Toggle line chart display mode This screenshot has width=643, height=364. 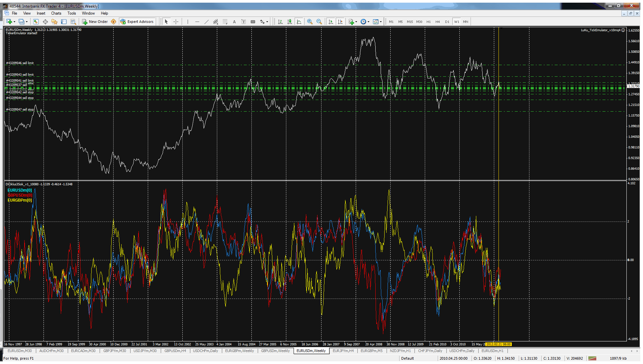tap(299, 22)
